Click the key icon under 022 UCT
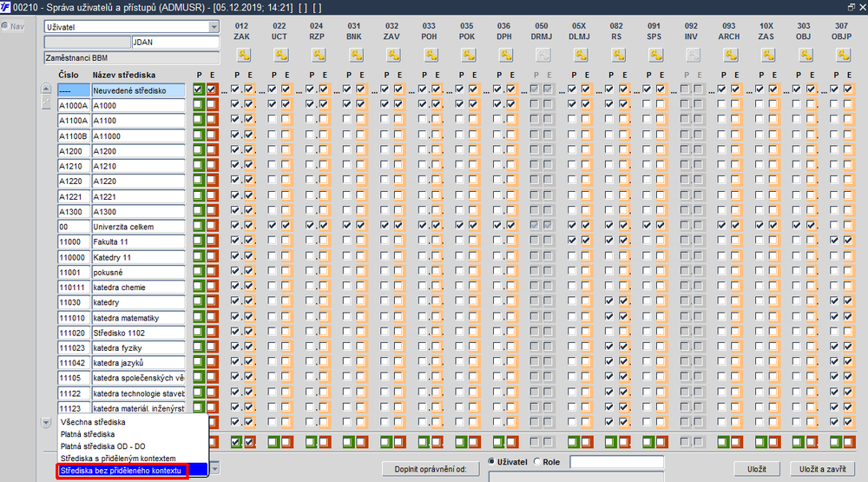Screen dimensions: 868x482 pyautogui.click(x=281, y=55)
